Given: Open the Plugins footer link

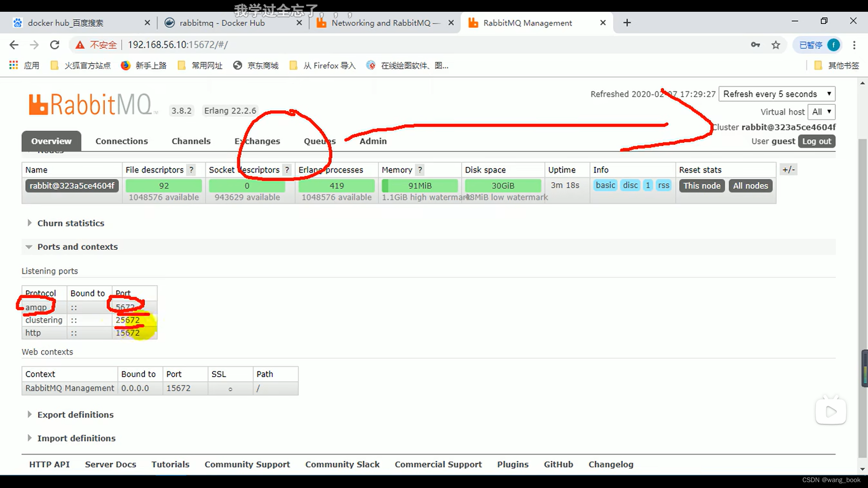Looking at the screenshot, I should 513,465.
